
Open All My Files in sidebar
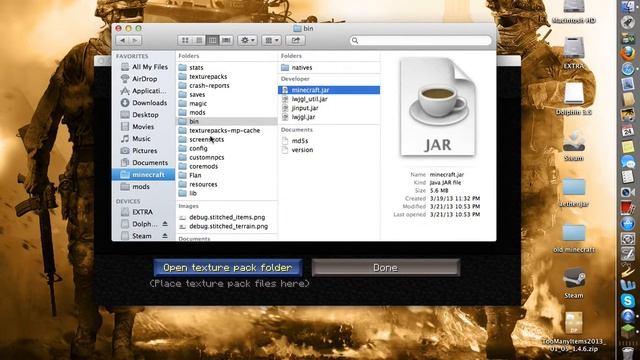tap(144, 67)
